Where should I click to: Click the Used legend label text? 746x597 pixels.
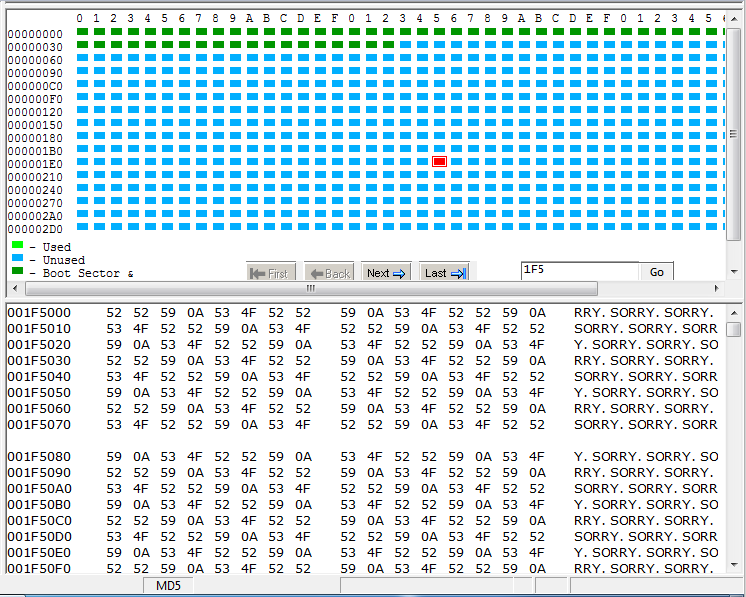(57, 247)
